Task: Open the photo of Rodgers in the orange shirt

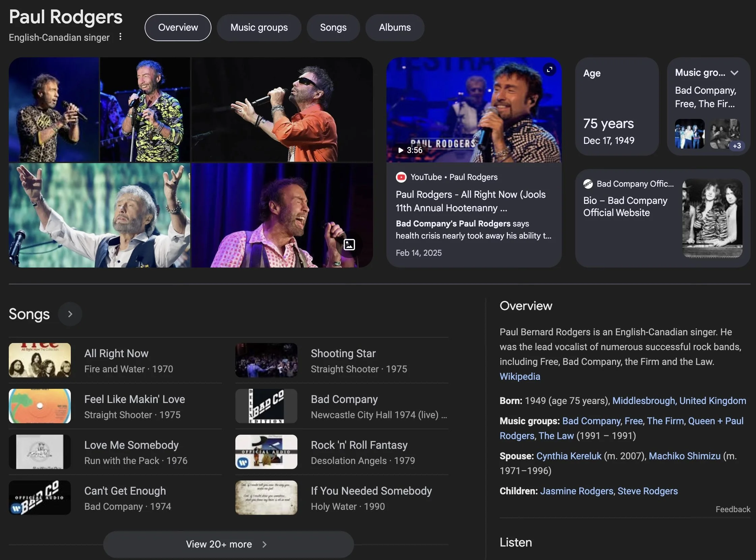Action: tap(282, 110)
